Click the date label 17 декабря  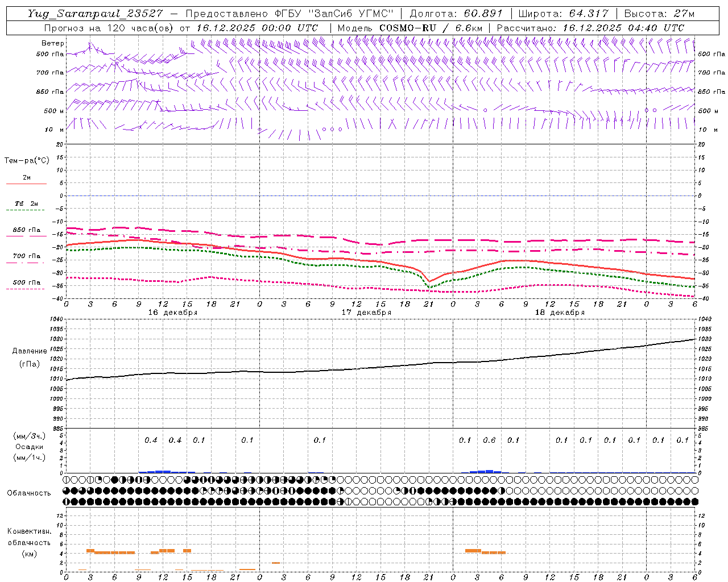pyautogui.click(x=366, y=313)
